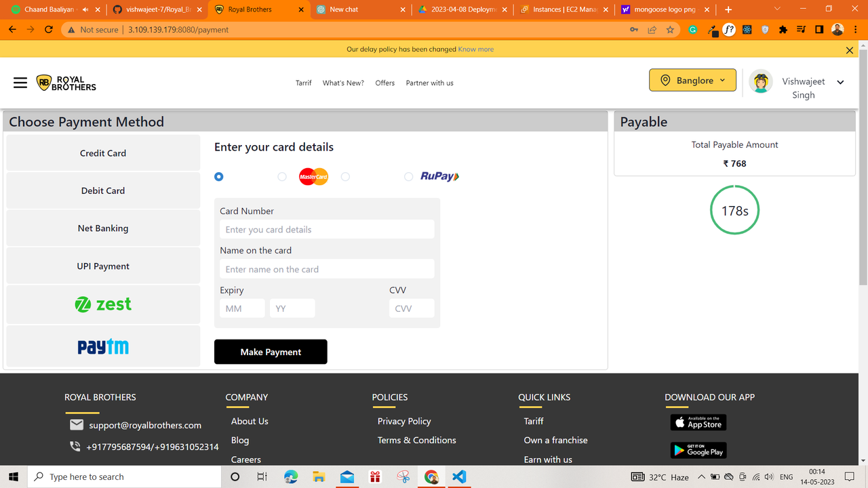Open the Google Play download badge
This screenshot has width=868, height=488.
click(x=698, y=451)
